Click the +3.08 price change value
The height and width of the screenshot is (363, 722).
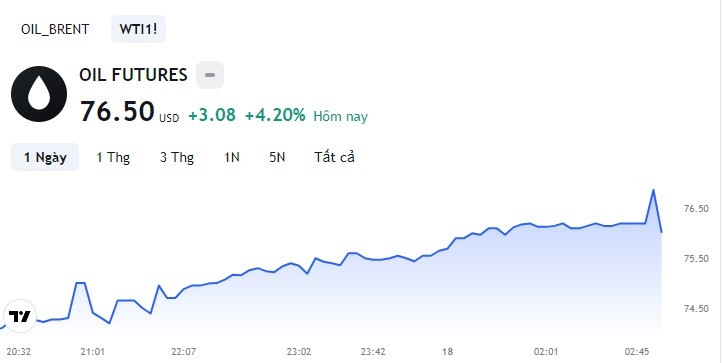click(212, 115)
